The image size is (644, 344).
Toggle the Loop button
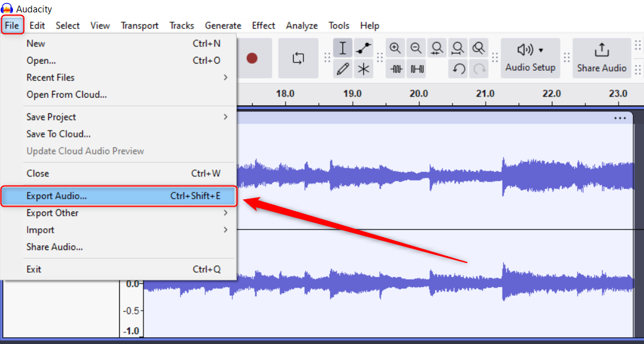[298, 58]
